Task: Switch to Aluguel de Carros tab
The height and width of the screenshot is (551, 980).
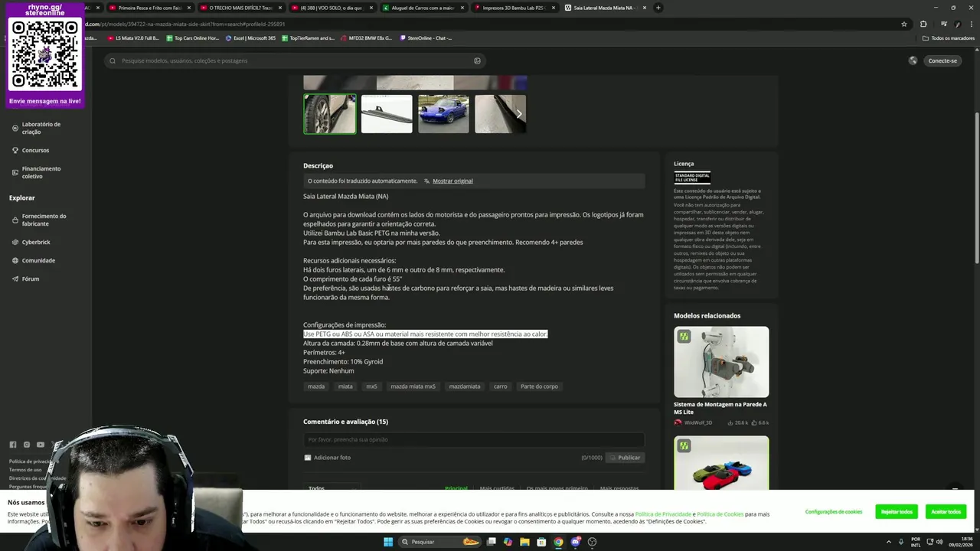Action: 423,8
